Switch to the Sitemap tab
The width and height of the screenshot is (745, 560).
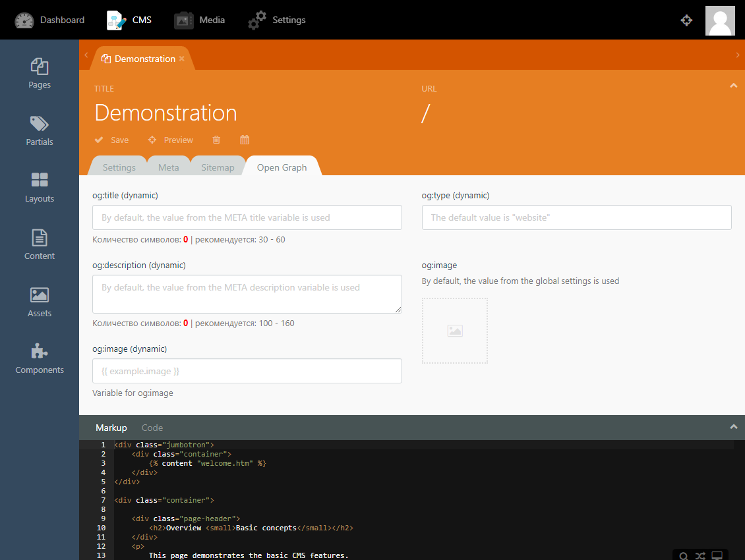click(x=218, y=167)
